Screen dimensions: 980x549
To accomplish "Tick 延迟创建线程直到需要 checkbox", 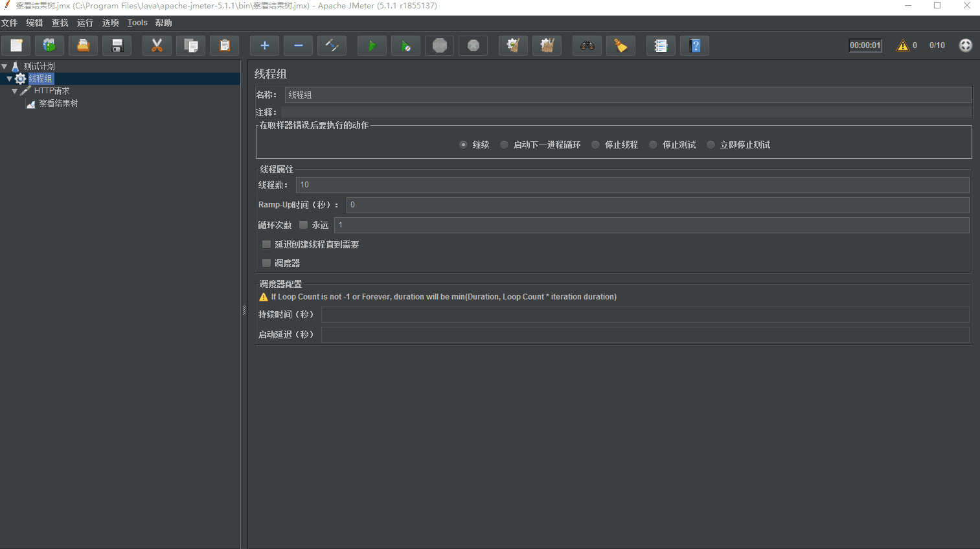I will 266,244.
